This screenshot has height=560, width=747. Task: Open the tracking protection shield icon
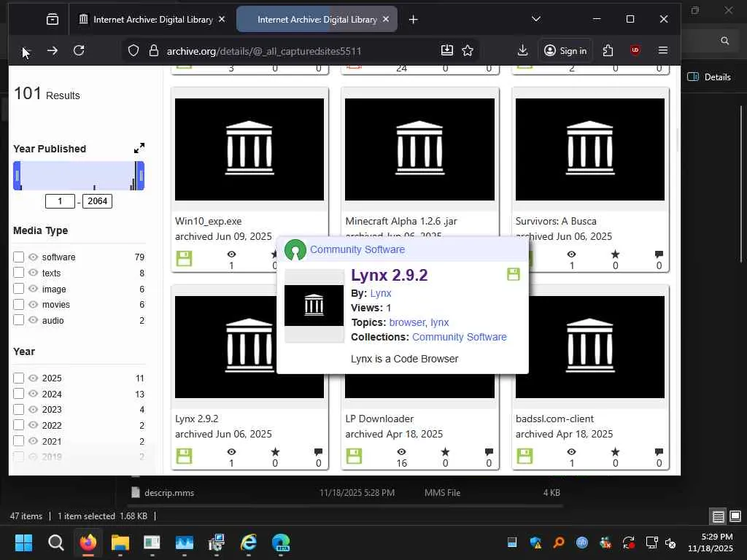[x=133, y=50]
